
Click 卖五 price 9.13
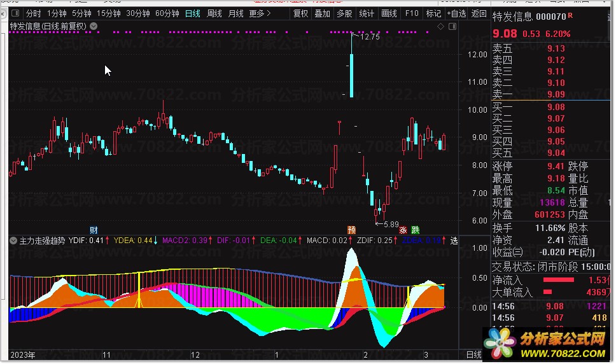pyautogui.click(x=556, y=48)
